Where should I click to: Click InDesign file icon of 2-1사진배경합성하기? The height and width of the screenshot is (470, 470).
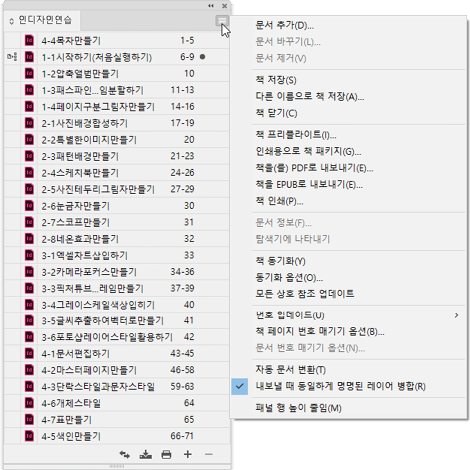[29, 123]
